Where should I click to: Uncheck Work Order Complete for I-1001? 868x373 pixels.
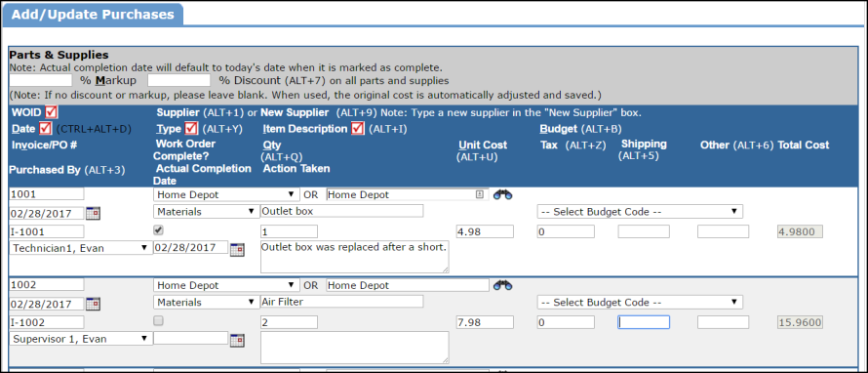tap(158, 229)
